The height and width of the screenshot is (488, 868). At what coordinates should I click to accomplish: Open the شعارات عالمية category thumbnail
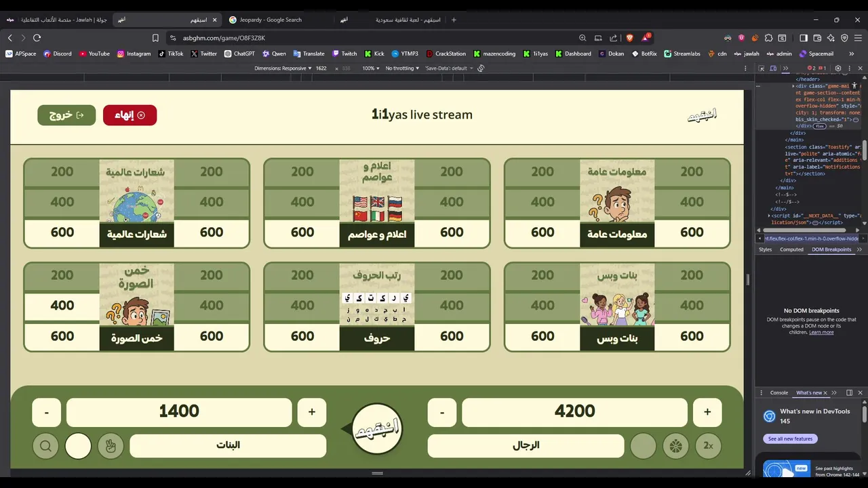(136, 203)
